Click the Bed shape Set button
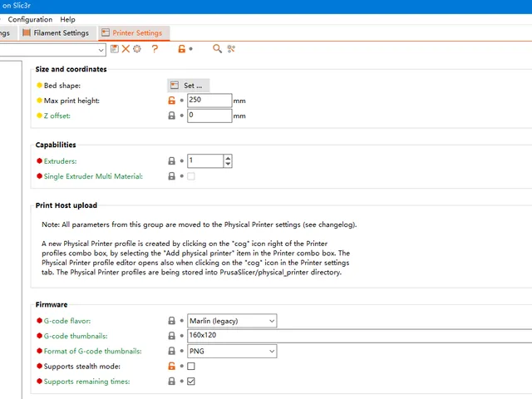532x399 pixels. click(x=189, y=86)
